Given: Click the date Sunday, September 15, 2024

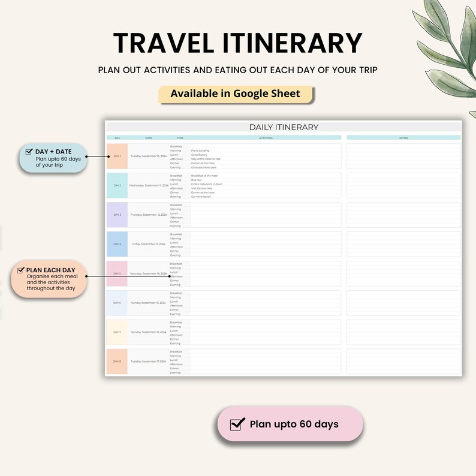Looking at the screenshot, I should pos(149,303).
